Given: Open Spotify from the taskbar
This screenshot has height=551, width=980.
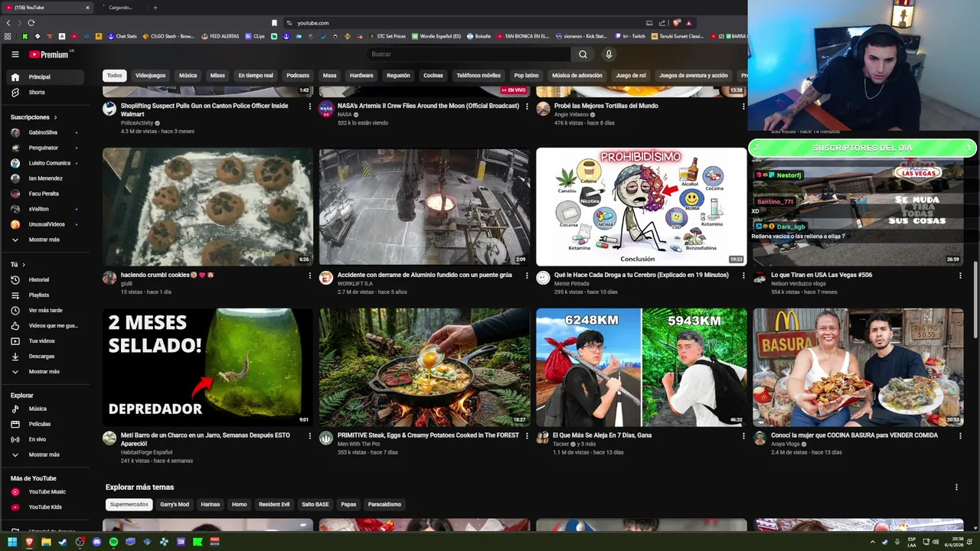Looking at the screenshot, I should pos(113,542).
